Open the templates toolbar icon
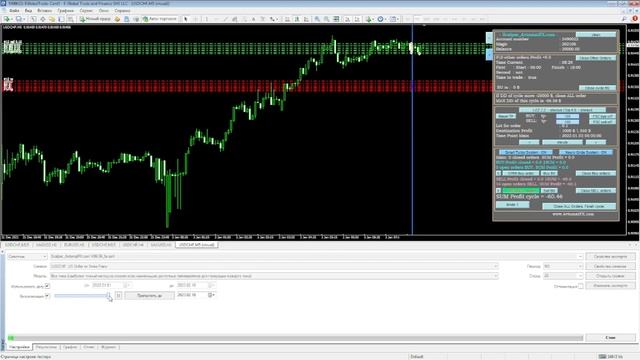This screenshot has width=640, height=360. pos(393,19)
